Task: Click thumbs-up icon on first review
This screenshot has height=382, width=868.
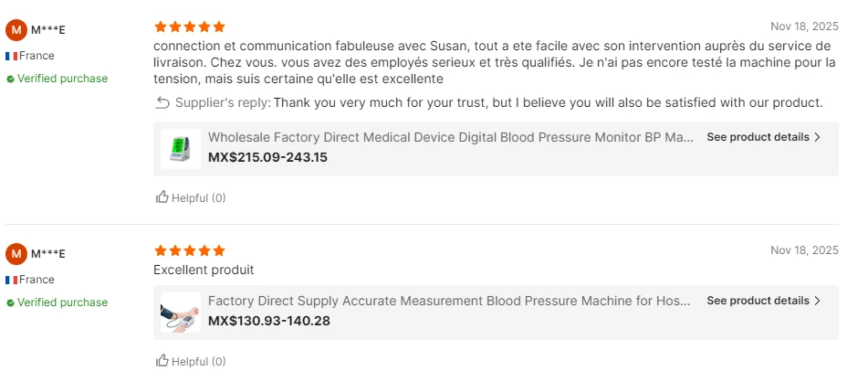Action: 162,197
